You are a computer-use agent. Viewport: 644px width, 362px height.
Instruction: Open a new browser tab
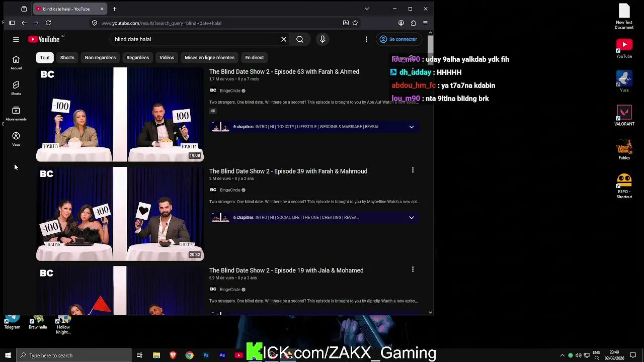[114, 9]
